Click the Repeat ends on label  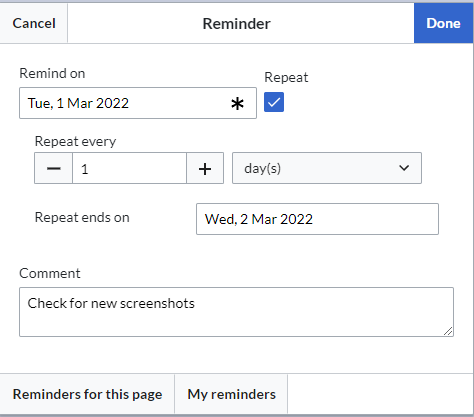click(82, 217)
